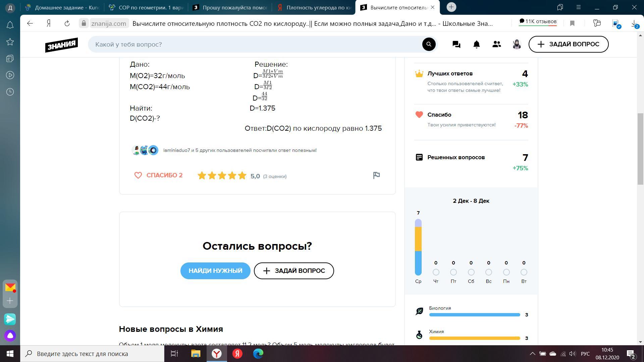
Task: Click the НАЙДИ НУЖНЫЙ button
Action: (215, 271)
